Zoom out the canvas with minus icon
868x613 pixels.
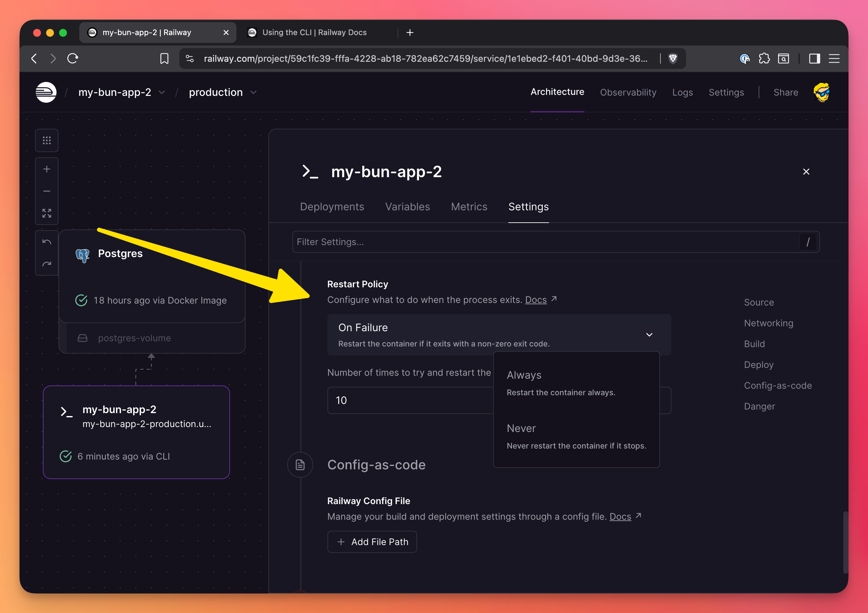(x=46, y=191)
